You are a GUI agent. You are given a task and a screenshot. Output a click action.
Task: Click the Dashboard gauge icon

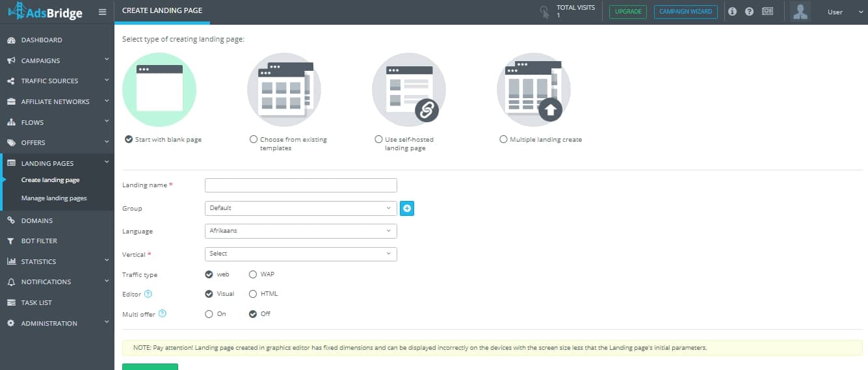(x=11, y=40)
